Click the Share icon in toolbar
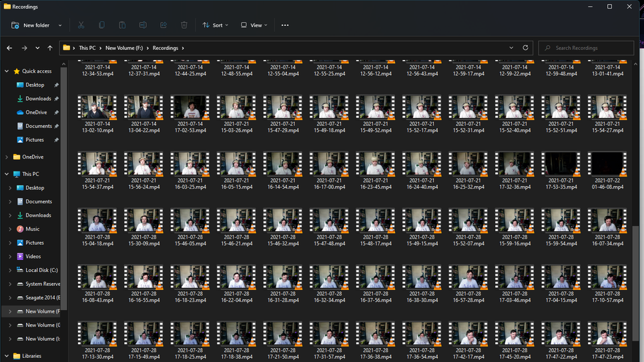 tap(164, 25)
